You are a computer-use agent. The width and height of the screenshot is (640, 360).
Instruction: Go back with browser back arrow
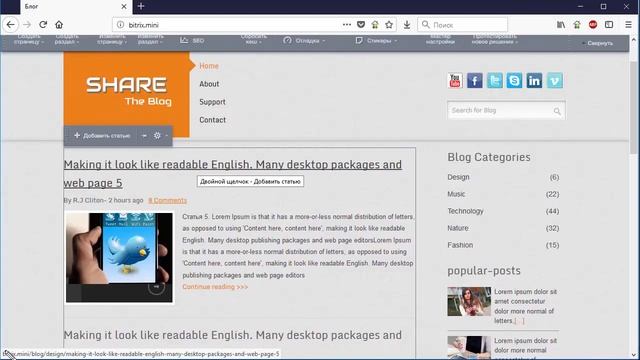[x=11, y=24]
